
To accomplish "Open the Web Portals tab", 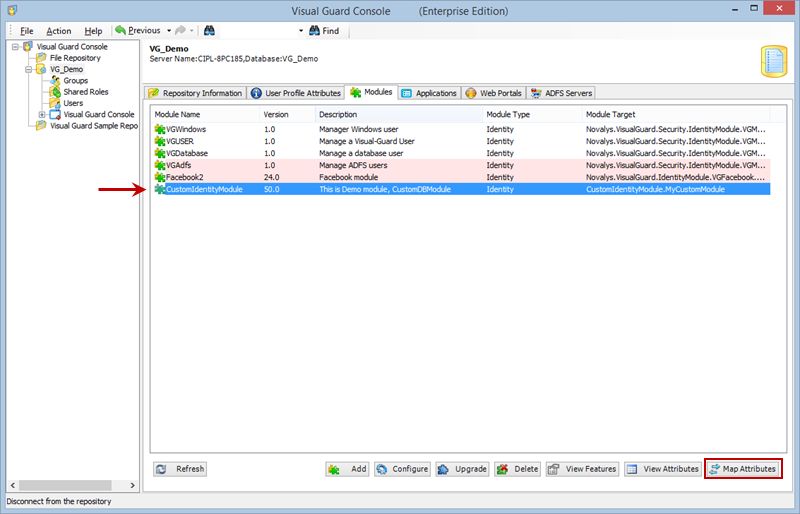I will coord(493,93).
